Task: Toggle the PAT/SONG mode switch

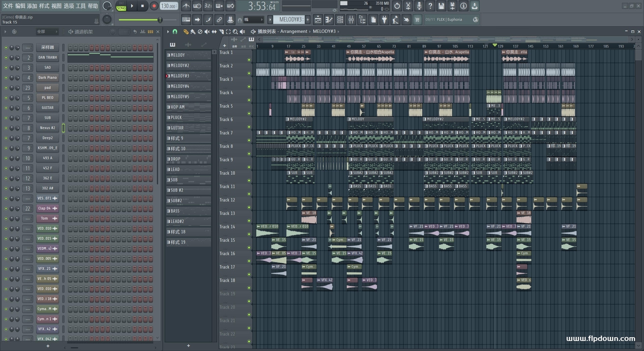Action: pyautogui.click(x=121, y=6)
